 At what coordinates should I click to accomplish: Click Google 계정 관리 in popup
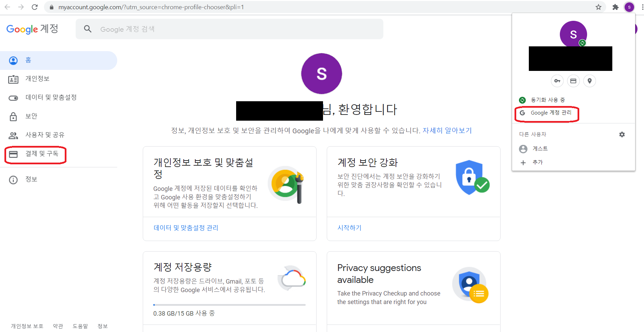point(573,113)
